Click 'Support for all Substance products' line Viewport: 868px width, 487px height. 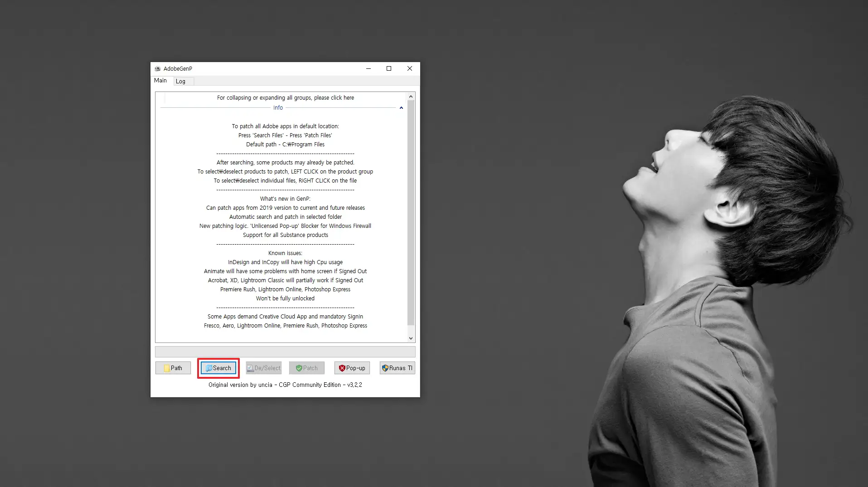(x=286, y=235)
